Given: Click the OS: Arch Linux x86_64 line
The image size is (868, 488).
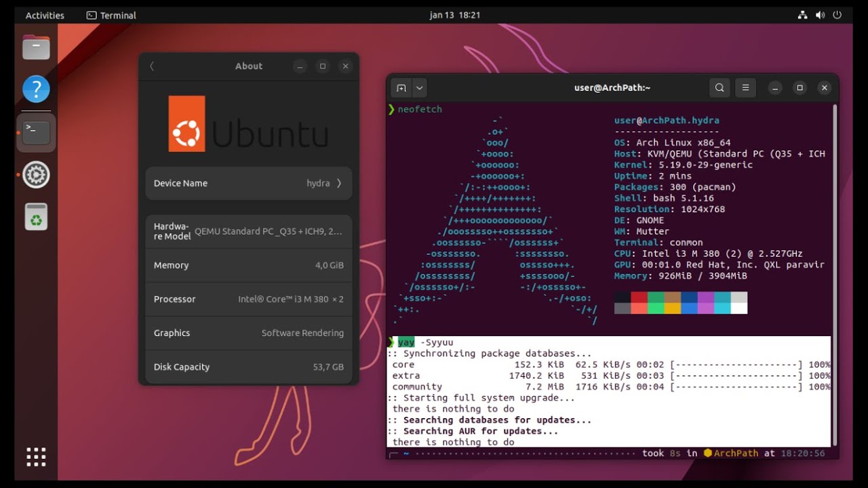Looking at the screenshot, I should (x=673, y=143).
